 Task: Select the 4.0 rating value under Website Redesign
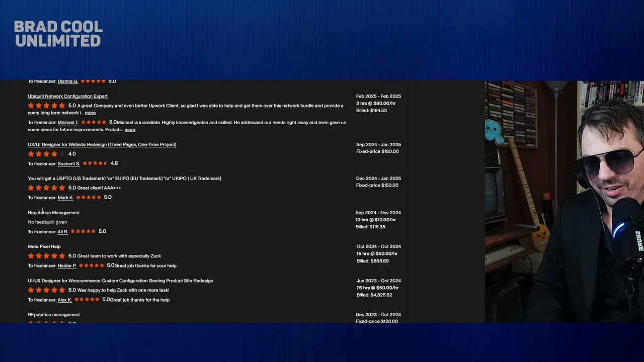pos(72,154)
